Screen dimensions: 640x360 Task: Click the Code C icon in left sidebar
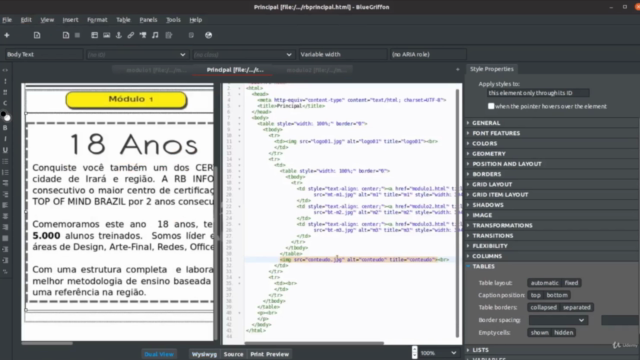[x=5, y=103]
